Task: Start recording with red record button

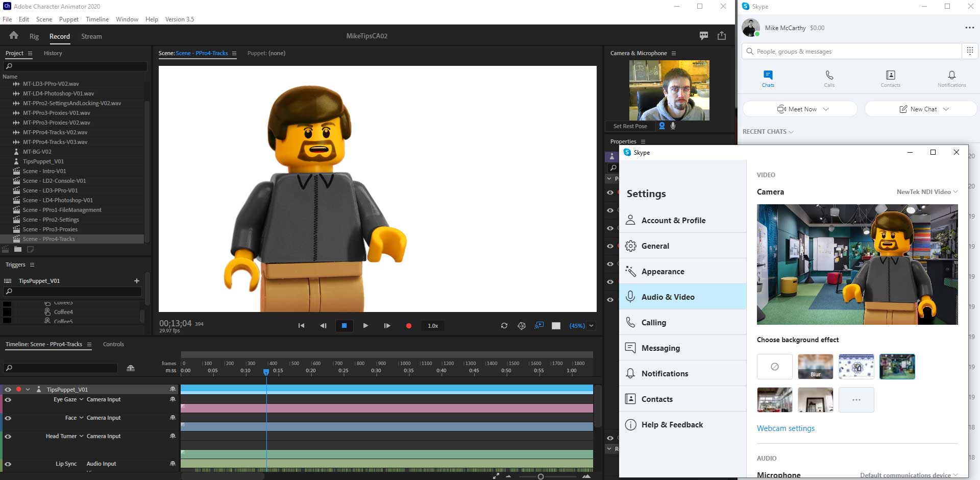Action: coord(408,326)
